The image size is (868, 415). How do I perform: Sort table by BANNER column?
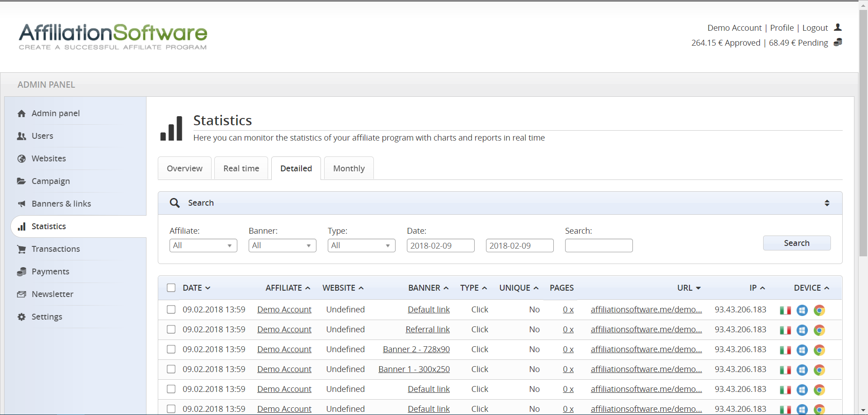(429, 288)
